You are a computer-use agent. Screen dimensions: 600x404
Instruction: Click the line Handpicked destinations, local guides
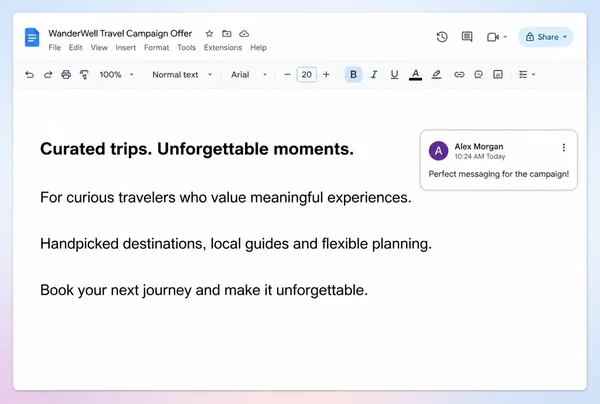(x=236, y=244)
